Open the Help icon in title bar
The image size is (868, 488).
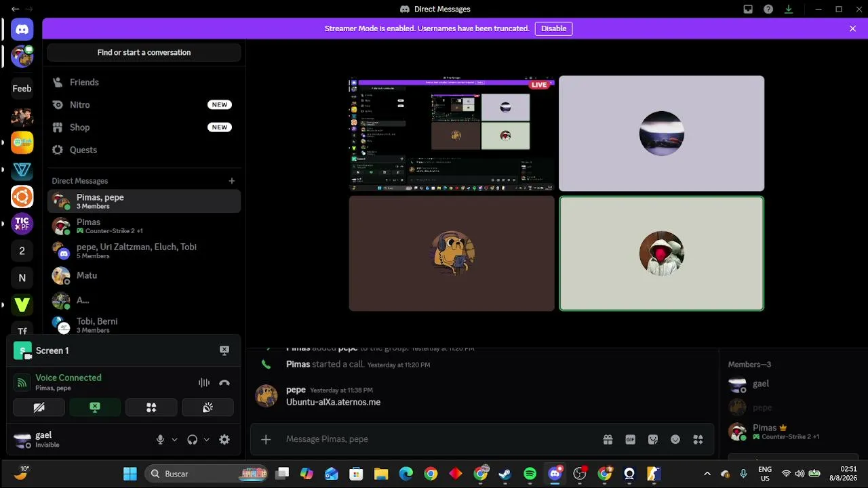(x=768, y=9)
